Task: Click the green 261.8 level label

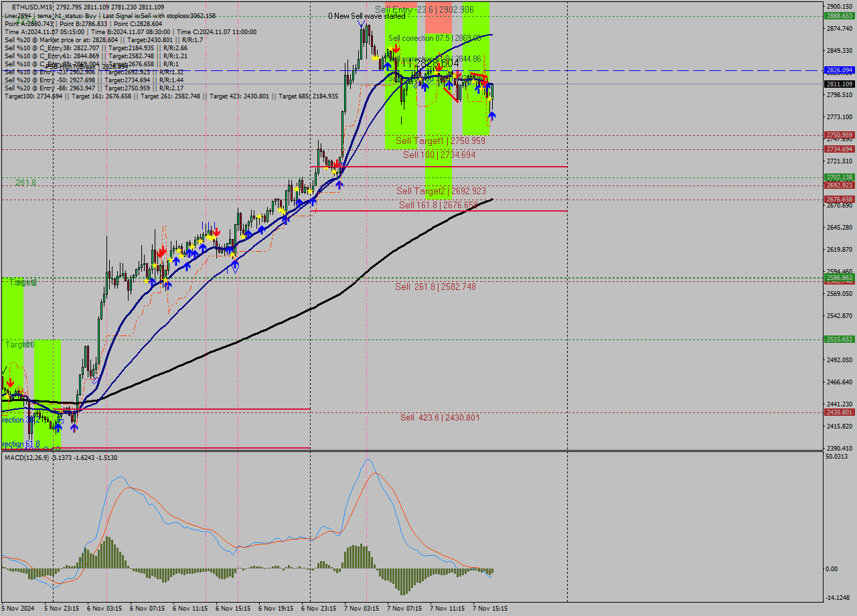Action: (x=26, y=182)
